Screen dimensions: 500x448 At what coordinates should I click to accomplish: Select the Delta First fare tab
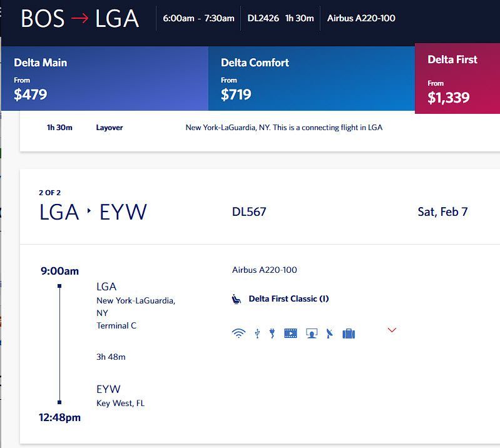457,78
